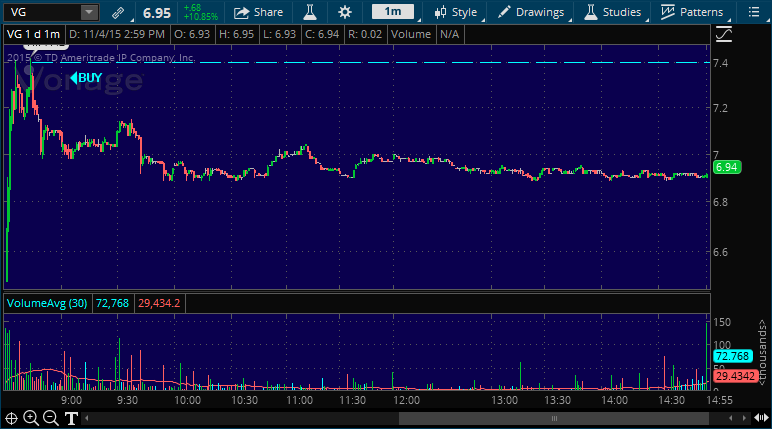Click the 14:00 time axis label

[614, 400]
